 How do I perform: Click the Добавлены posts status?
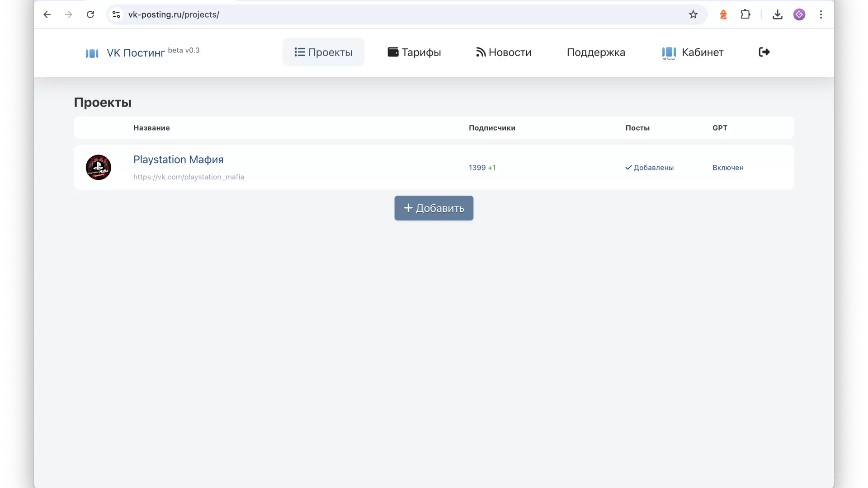tap(649, 168)
